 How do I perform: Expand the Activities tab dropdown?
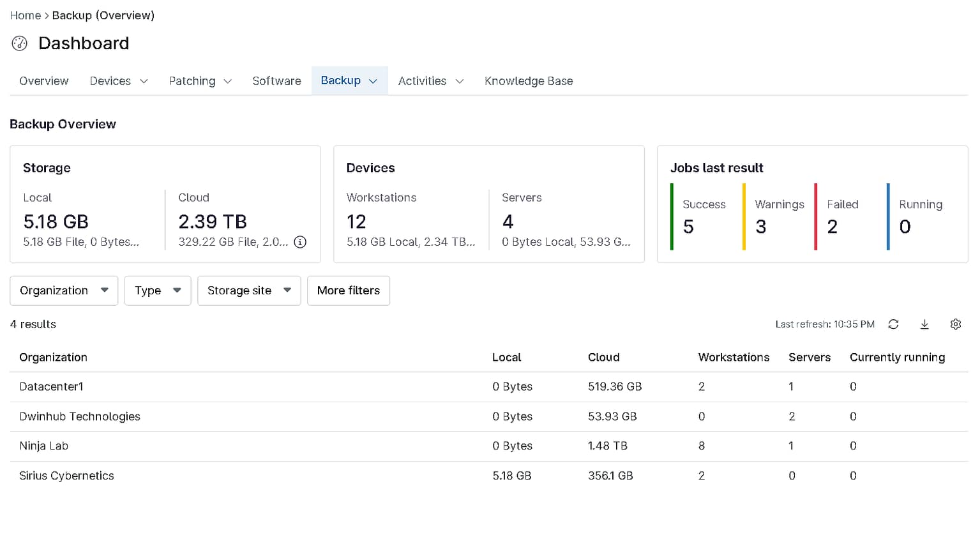point(430,80)
